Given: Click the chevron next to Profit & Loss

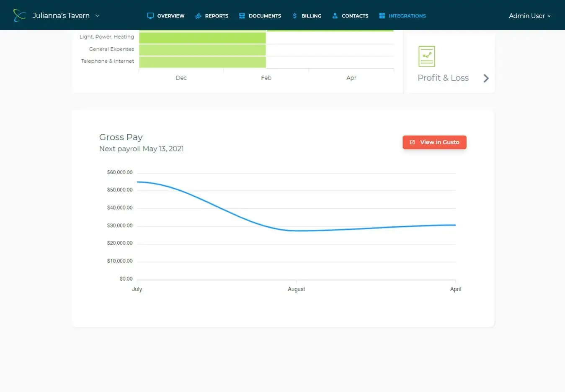Looking at the screenshot, I should pyautogui.click(x=486, y=78).
